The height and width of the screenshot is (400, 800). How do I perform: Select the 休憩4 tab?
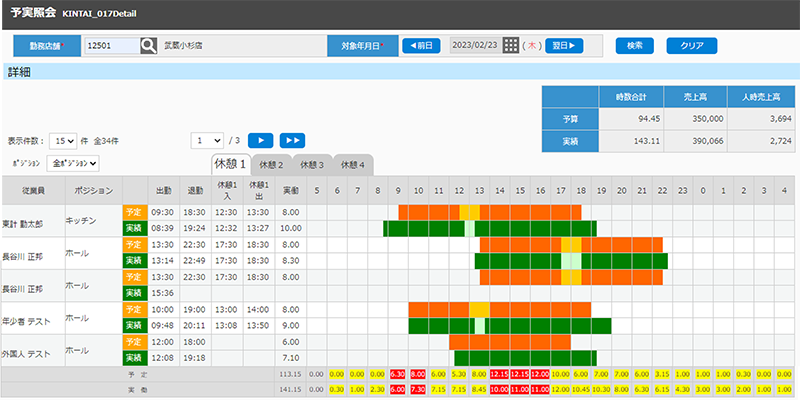353,165
